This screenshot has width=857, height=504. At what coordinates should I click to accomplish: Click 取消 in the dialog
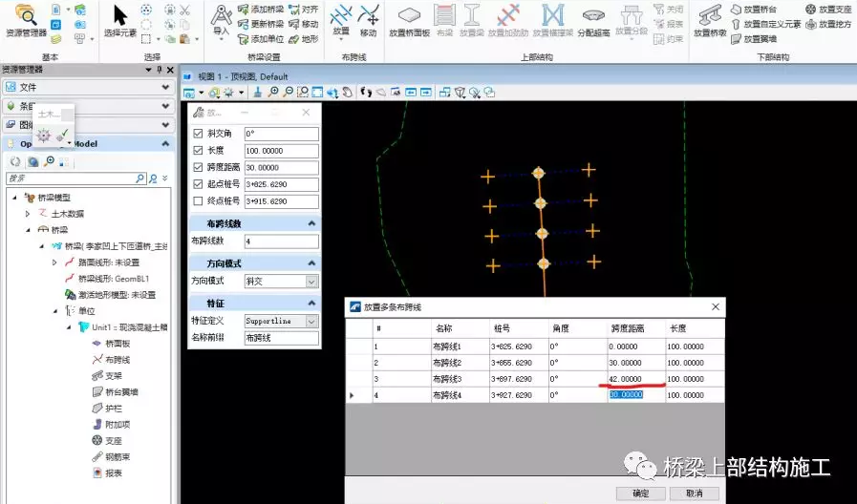pos(695,493)
